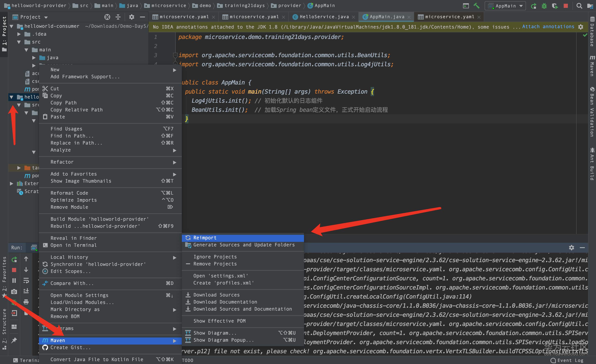Open the AppMain run configuration dropdown
The width and height of the screenshot is (596, 364).
pos(505,6)
